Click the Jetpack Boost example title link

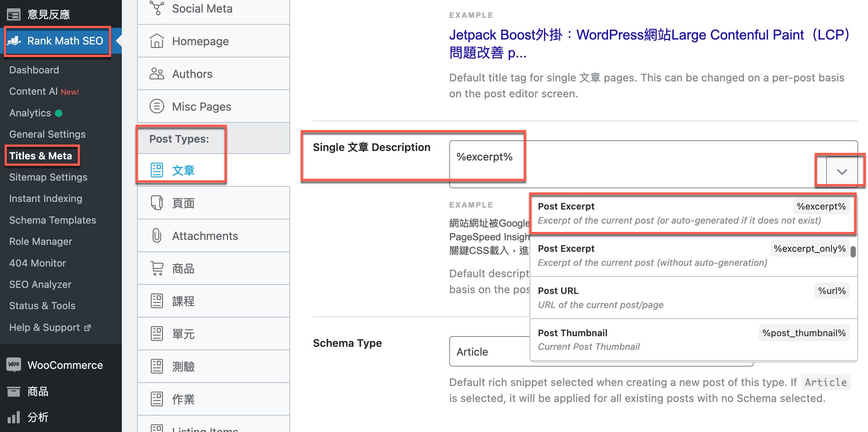point(649,43)
